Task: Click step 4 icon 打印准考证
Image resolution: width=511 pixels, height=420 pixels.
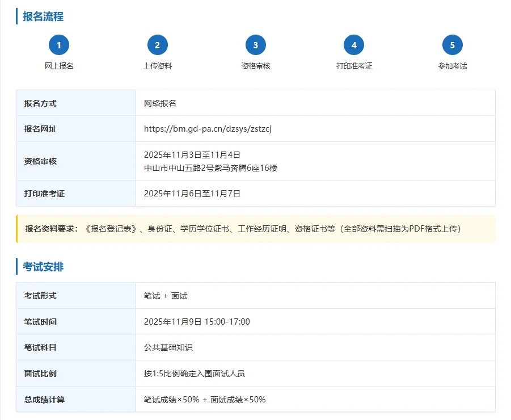Action: click(x=354, y=45)
